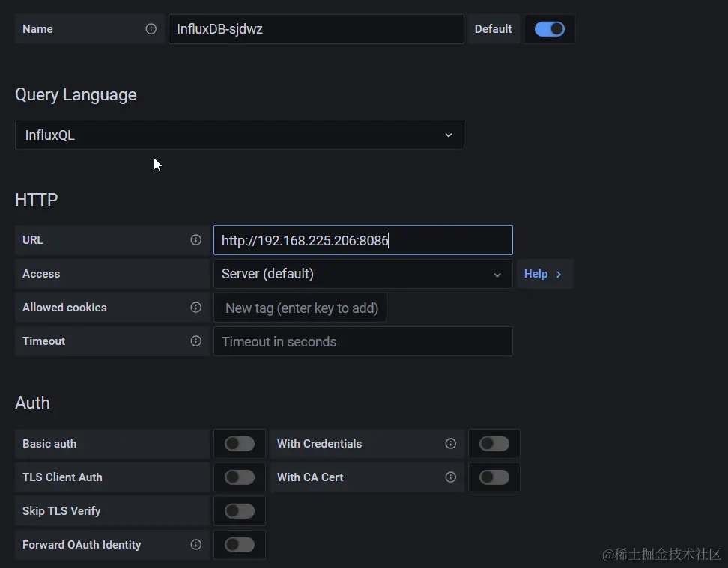Screen dimensions: 728x568
Task: Open the With CA Cert info icon
Action: click(x=450, y=477)
